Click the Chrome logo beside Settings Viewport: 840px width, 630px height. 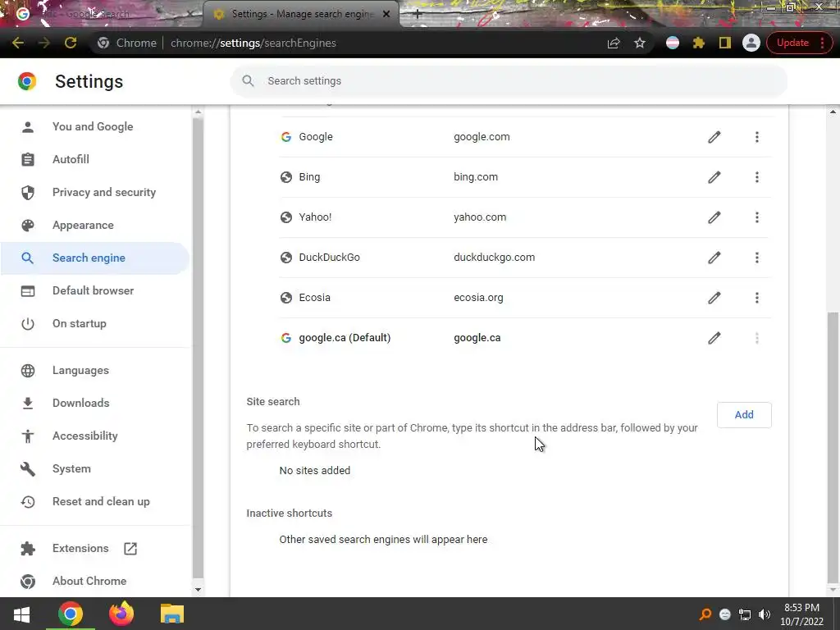tap(27, 81)
